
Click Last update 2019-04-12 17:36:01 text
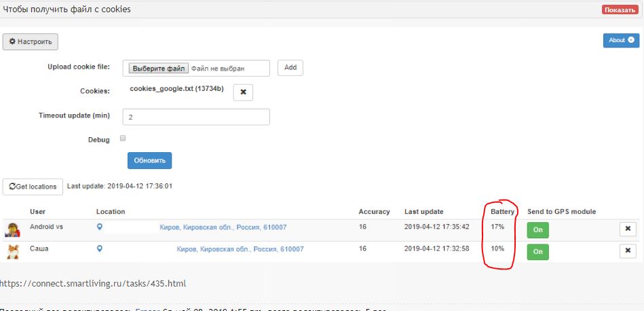[x=119, y=186]
